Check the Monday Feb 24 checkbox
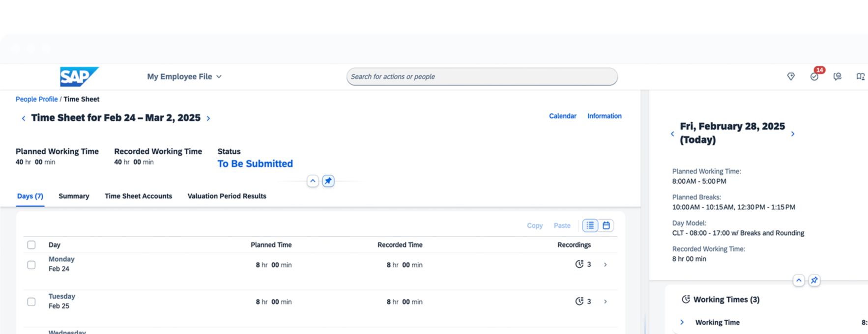The width and height of the screenshot is (868, 334). [31, 265]
